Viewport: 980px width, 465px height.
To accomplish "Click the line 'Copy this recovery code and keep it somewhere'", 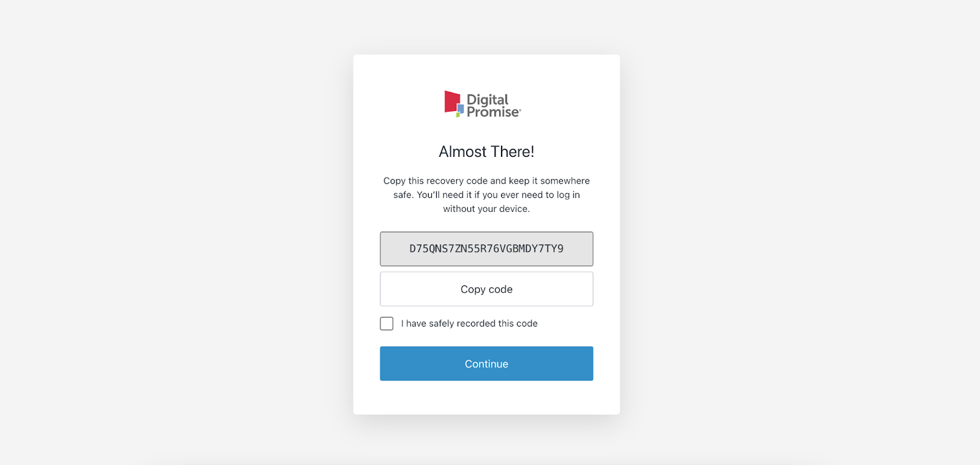I will tap(486, 181).
